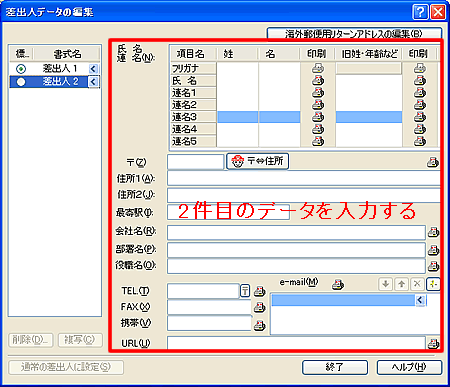The image size is (450, 387).
Task: Click the 標 column header in the sender list
Action: [x=21, y=54]
